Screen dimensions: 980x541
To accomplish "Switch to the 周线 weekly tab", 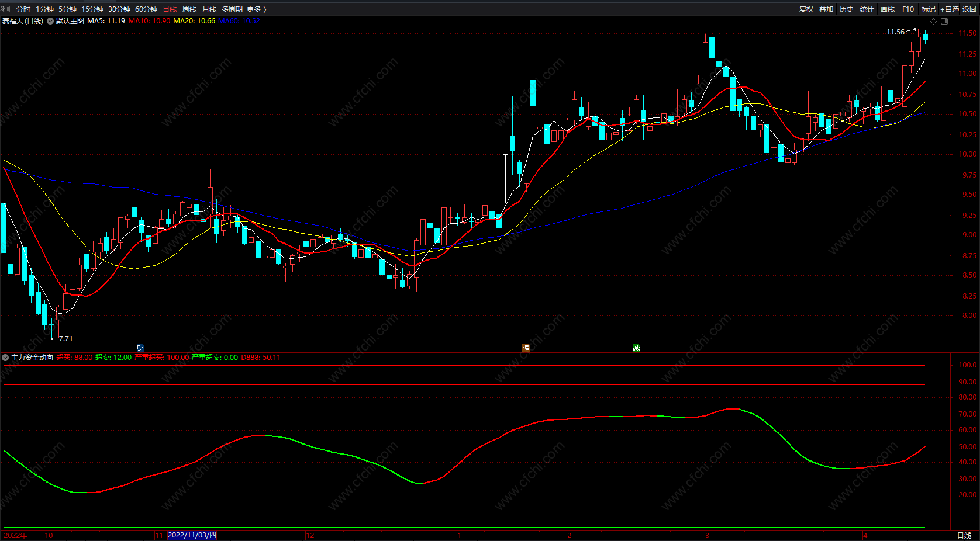I will 189,9.
